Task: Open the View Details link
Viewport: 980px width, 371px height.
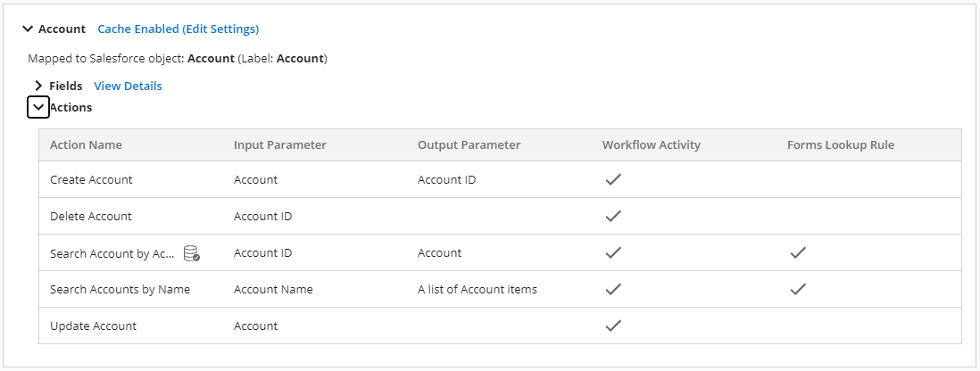Action: pyautogui.click(x=128, y=87)
